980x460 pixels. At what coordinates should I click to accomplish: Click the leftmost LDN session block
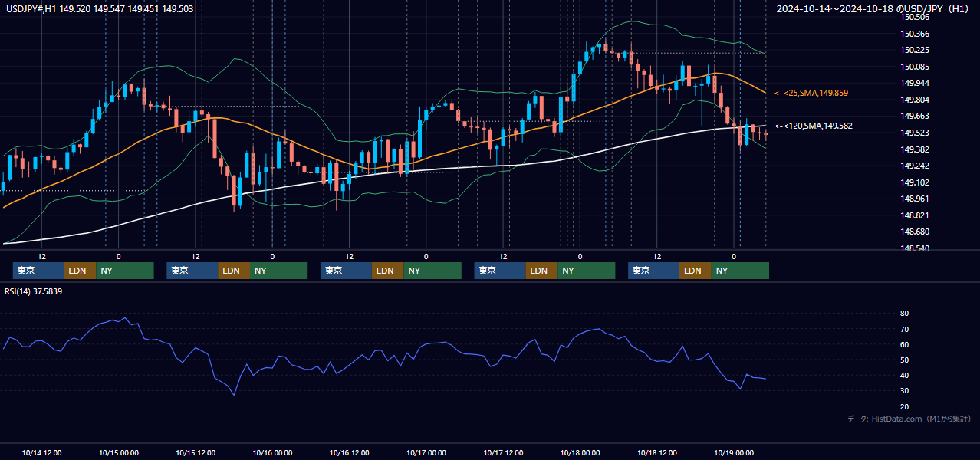pyautogui.click(x=80, y=271)
